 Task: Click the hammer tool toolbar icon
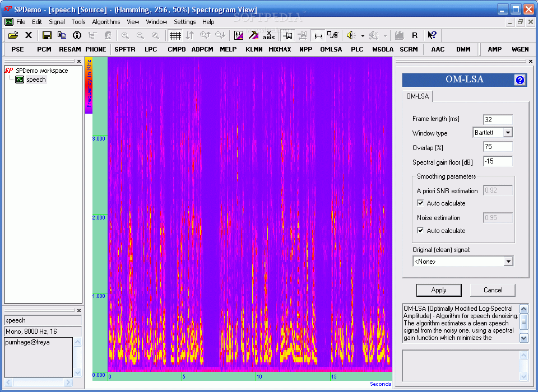pos(253,35)
